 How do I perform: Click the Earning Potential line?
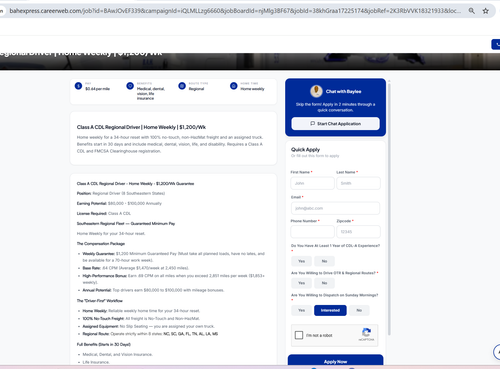coord(119,203)
